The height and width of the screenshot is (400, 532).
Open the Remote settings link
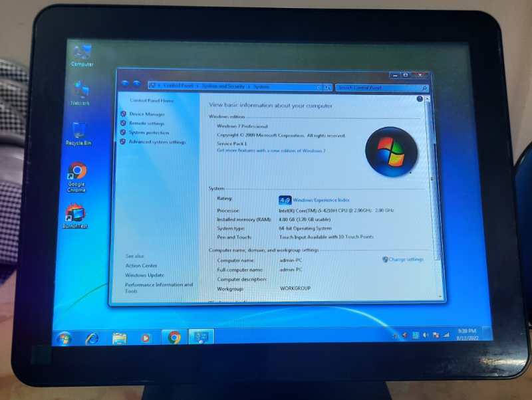click(x=146, y=124)
